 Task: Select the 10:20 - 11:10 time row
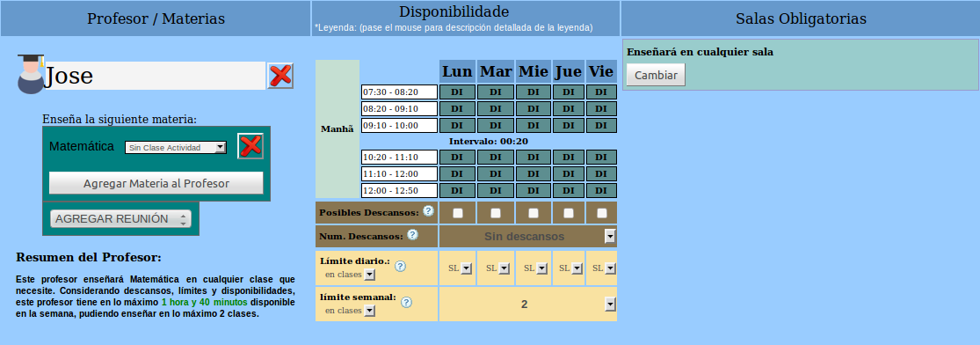(399, 158)
